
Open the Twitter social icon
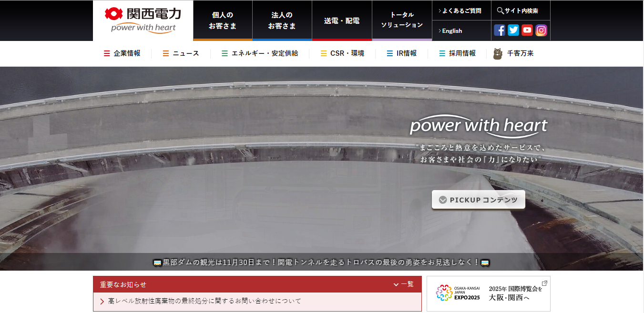(513, 30)
